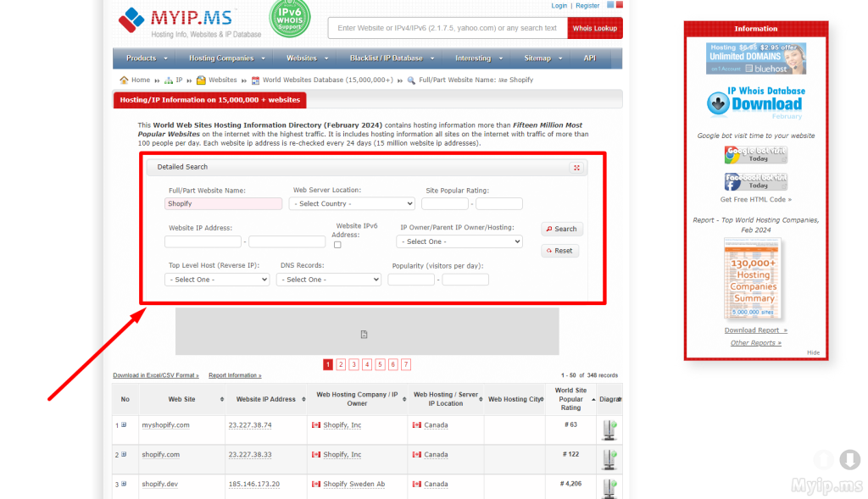Click Hide in the Information panel
868x499 pixels.
click(x=813, y=352)
